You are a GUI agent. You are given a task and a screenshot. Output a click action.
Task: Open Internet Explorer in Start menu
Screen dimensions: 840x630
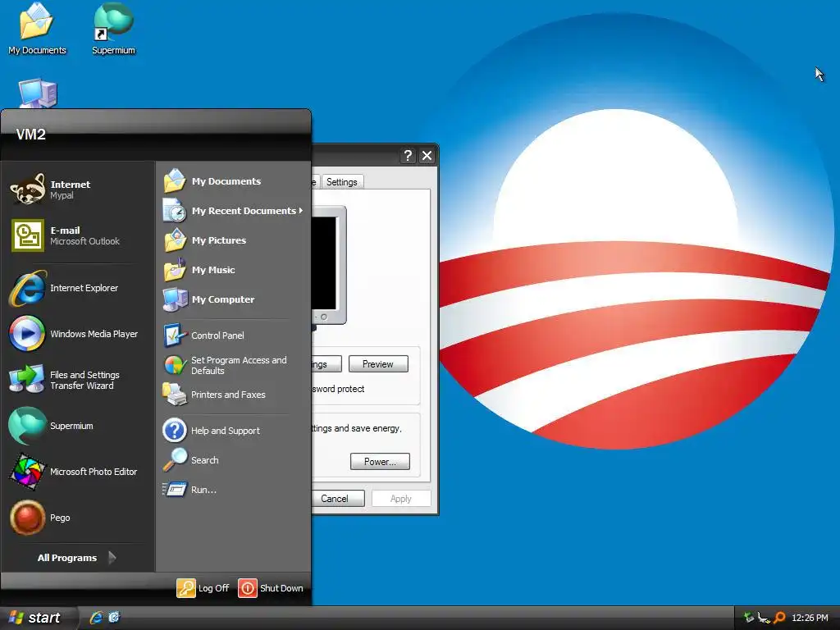(78, 288)
